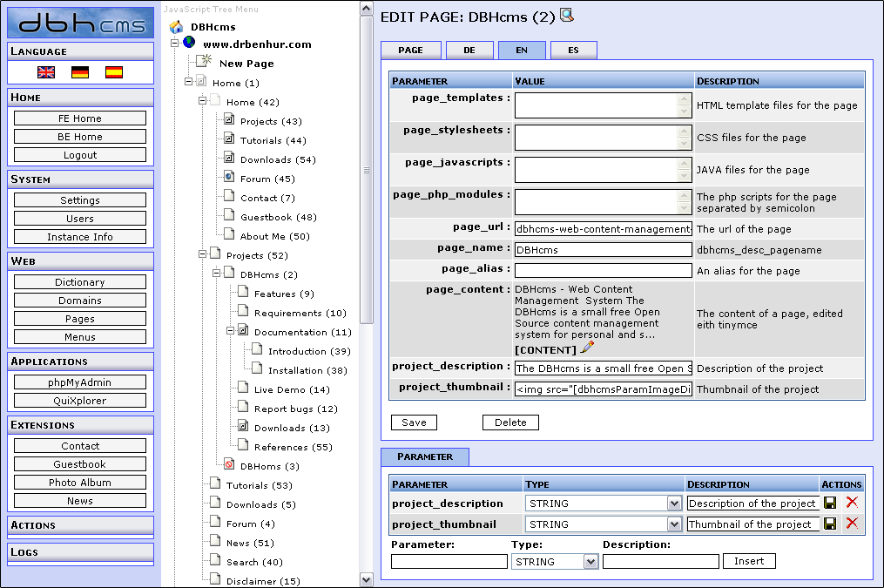
Task: Collapse the Home (1) tree node
Action: 188,81
